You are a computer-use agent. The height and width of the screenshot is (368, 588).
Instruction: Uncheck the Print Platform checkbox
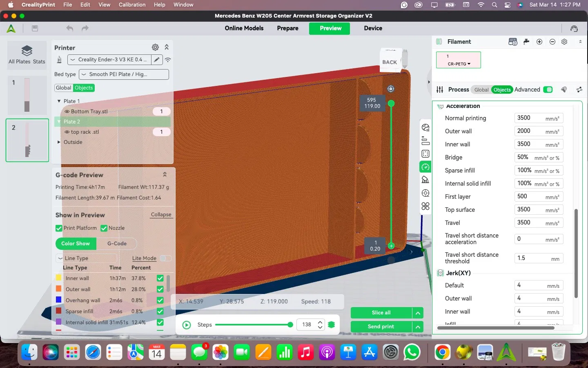pyautogui.click(x=59, y=228)
